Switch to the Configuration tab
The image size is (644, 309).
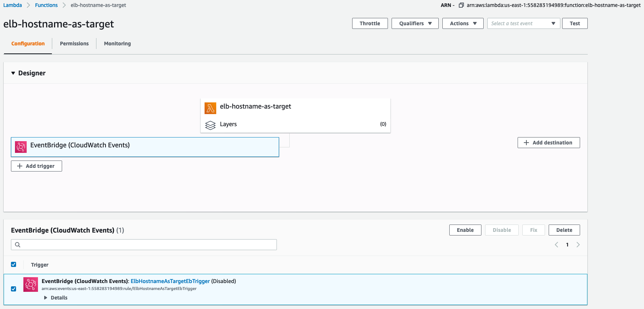[28, 44]
